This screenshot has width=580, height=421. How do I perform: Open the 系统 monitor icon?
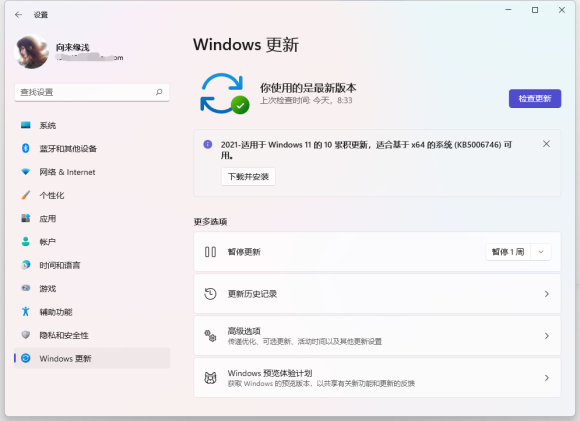[26, 125]
